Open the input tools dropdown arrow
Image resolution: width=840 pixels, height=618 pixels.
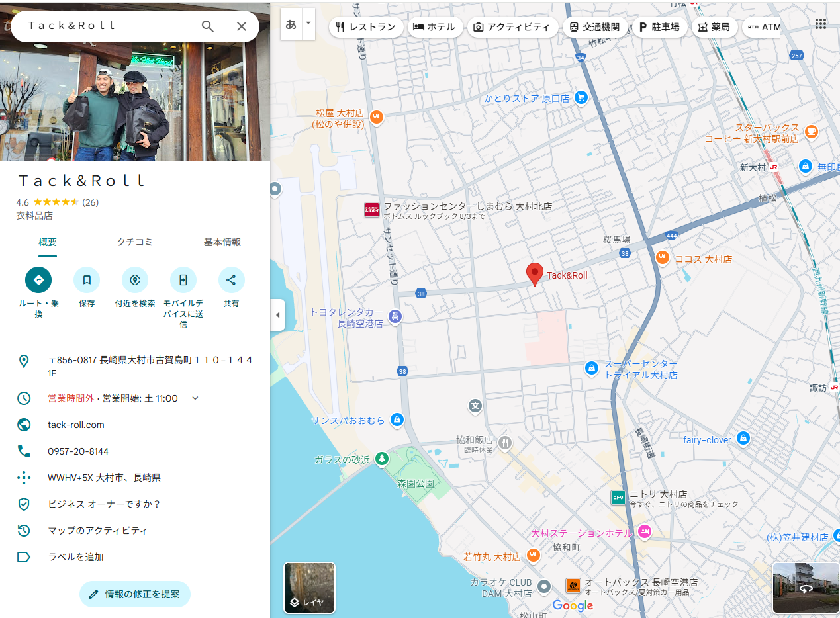coord(308,25)
